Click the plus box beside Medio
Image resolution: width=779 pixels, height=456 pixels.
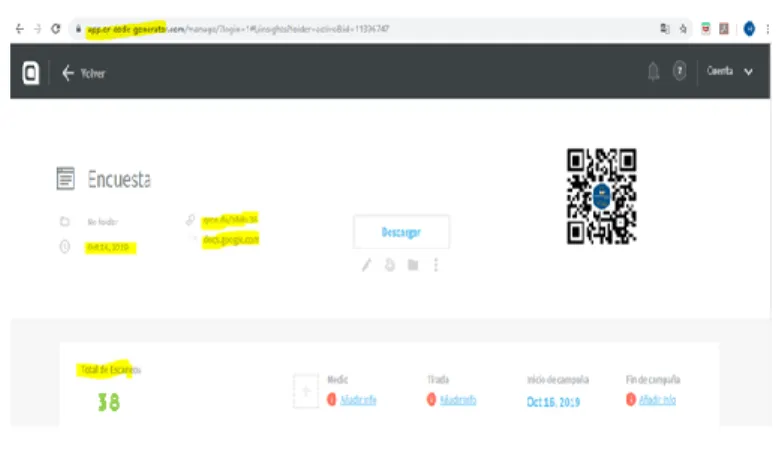click(306, 391)
